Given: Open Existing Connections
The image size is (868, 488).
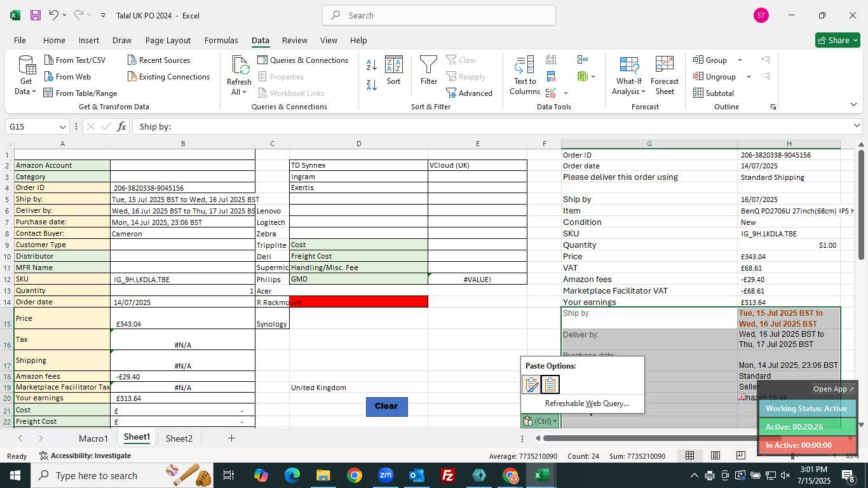Looking at the screenshot, I should click(168, 77).
